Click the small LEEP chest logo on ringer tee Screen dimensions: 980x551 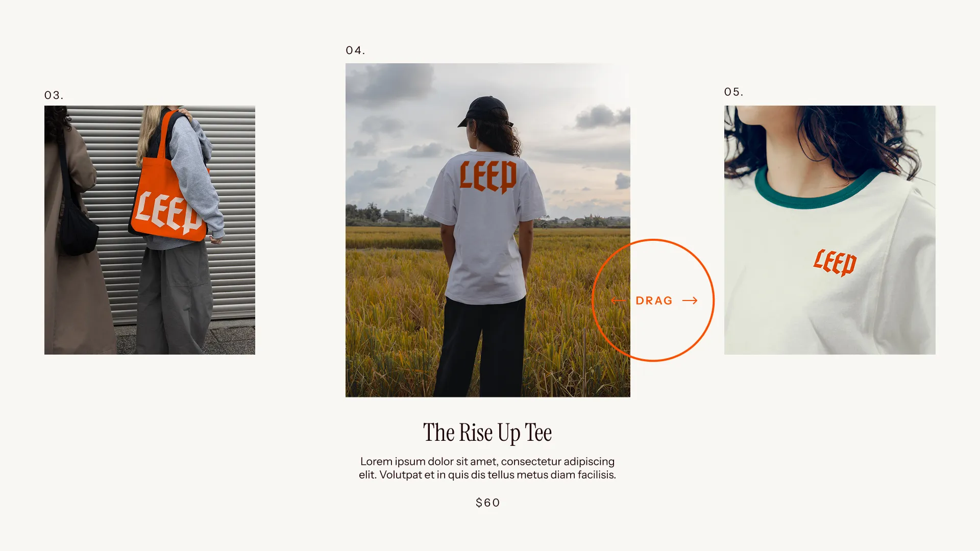(835, 263)
